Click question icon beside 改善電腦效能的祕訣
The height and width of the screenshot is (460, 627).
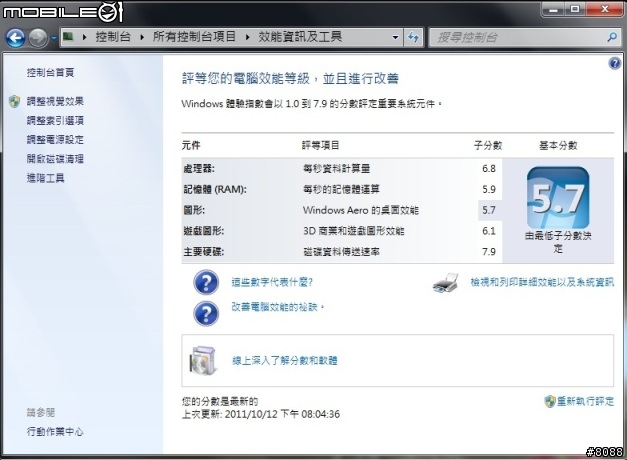206,313
